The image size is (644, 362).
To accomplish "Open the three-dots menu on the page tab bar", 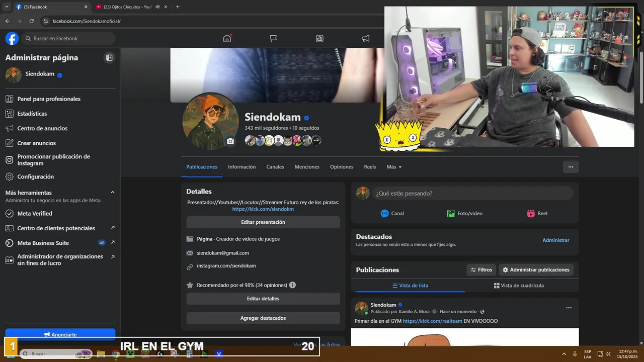I will tap(571, 167).
